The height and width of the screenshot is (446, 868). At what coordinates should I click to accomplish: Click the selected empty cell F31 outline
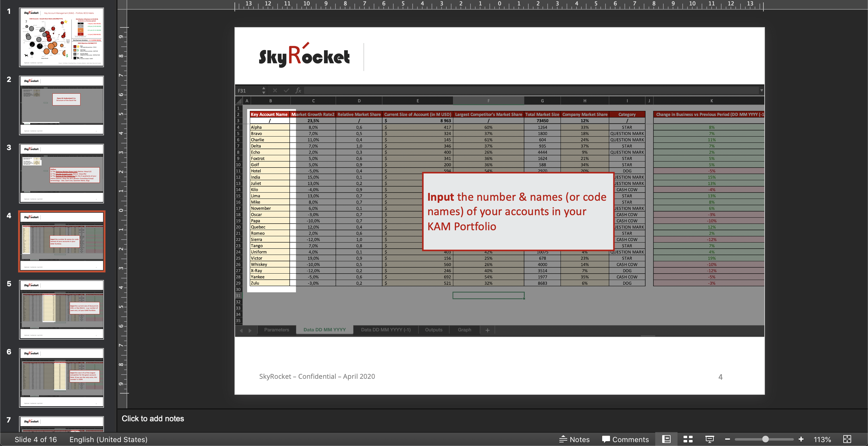488,295
